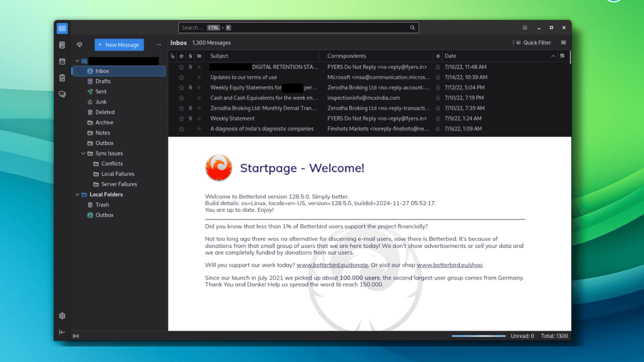Click the search magnifier icon
Viewport: 644px width, 362px height.
(x=412, y=28)
